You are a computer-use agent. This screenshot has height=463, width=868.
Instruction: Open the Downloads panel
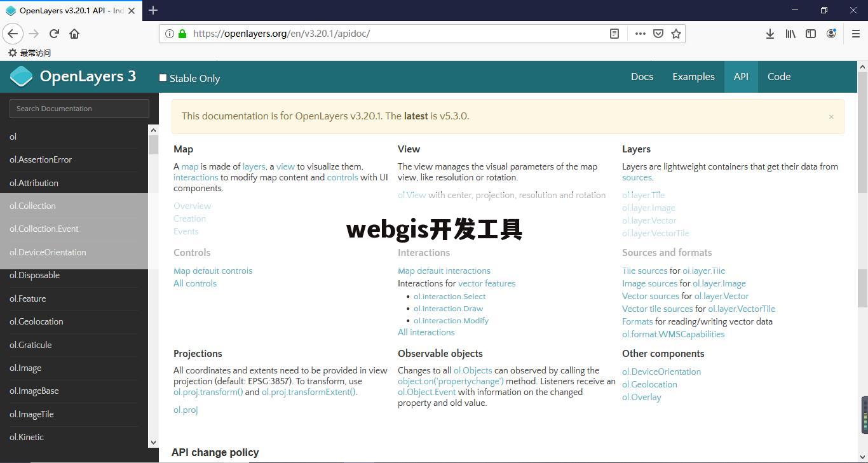click(x=770, y=34)
